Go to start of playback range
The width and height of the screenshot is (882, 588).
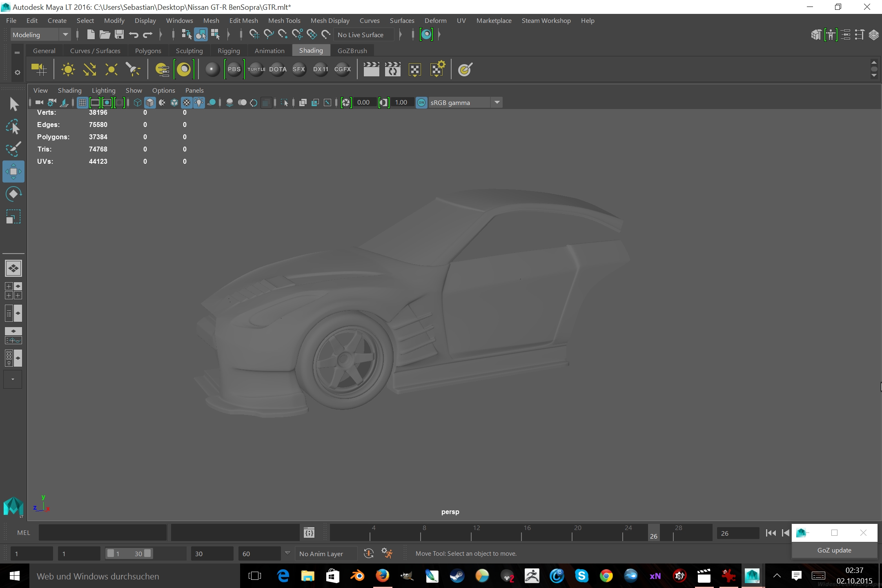[x=771, y=533]
